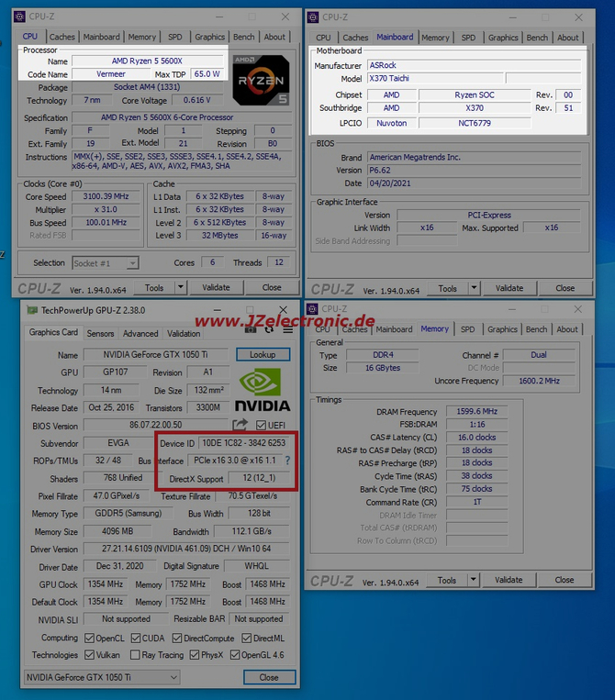This screenshot has height=700, width=615.
Task: Open Graphics tab in CPU-Z Memory window
Action: coord(502,329)
